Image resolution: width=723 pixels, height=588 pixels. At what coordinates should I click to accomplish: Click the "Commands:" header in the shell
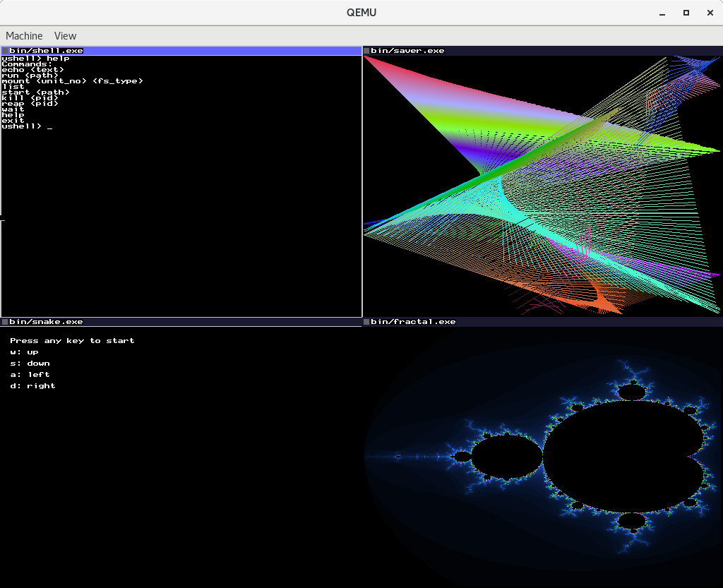[x=25, y=64]
